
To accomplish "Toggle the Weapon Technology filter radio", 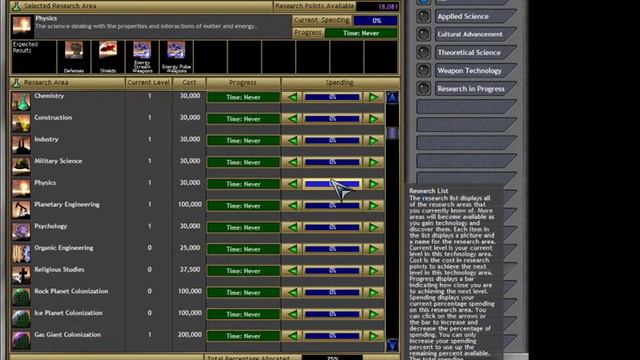I will 424,70.
